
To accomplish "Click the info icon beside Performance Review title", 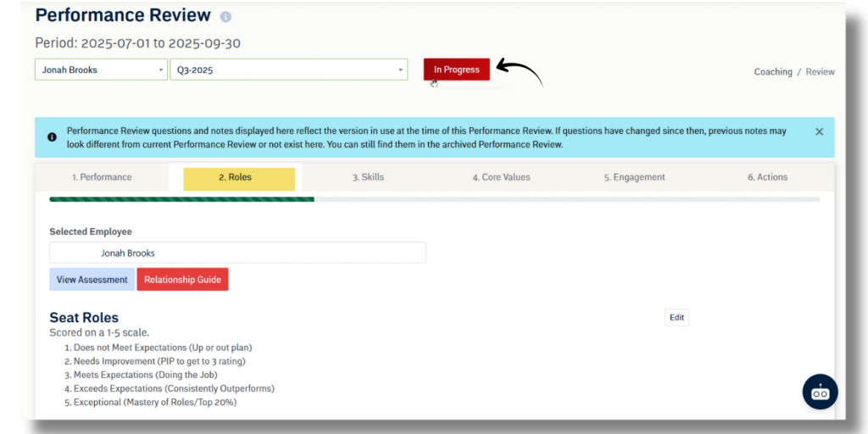I will [225, 17].
